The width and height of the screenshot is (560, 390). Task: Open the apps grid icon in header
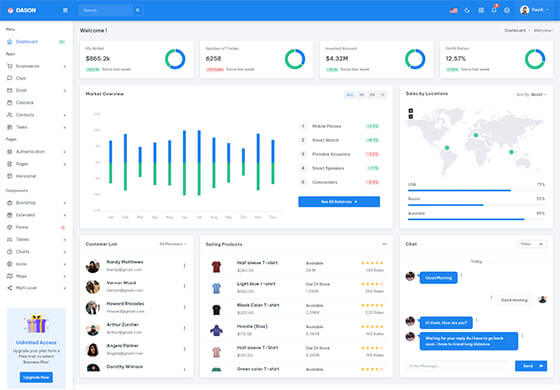[x=481, y=10]
